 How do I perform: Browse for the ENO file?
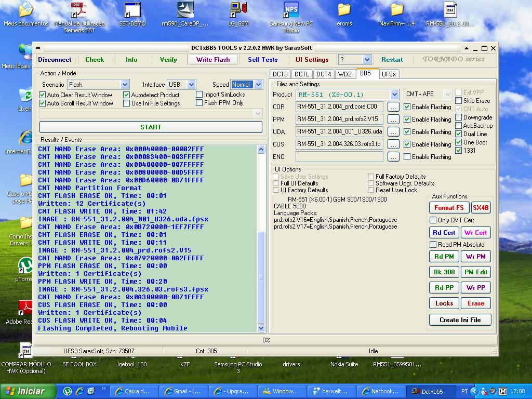393,157
